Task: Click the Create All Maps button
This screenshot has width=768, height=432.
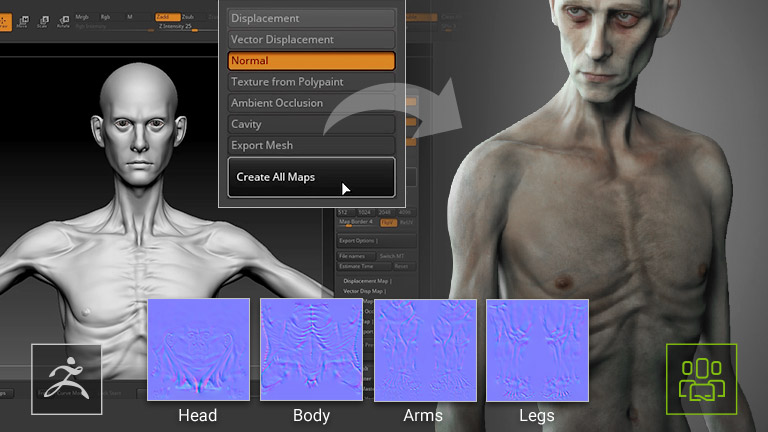Action: (311, 177)
